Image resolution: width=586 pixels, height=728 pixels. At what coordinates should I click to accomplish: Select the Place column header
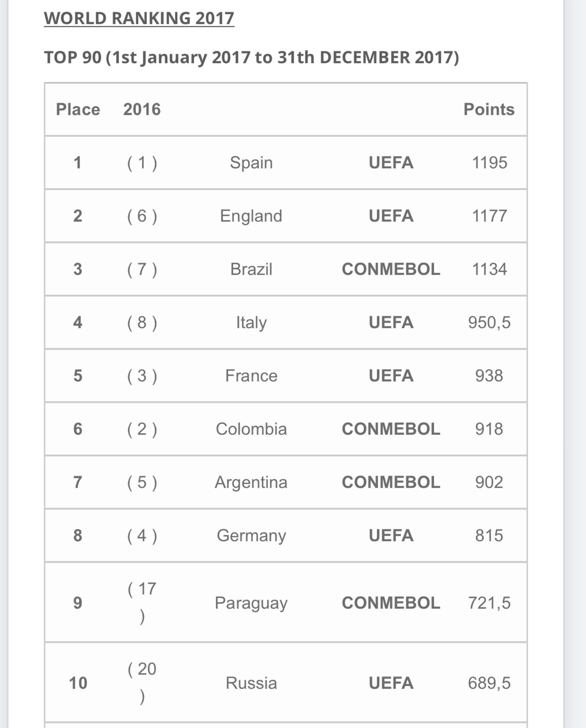(x=78, y=109)
